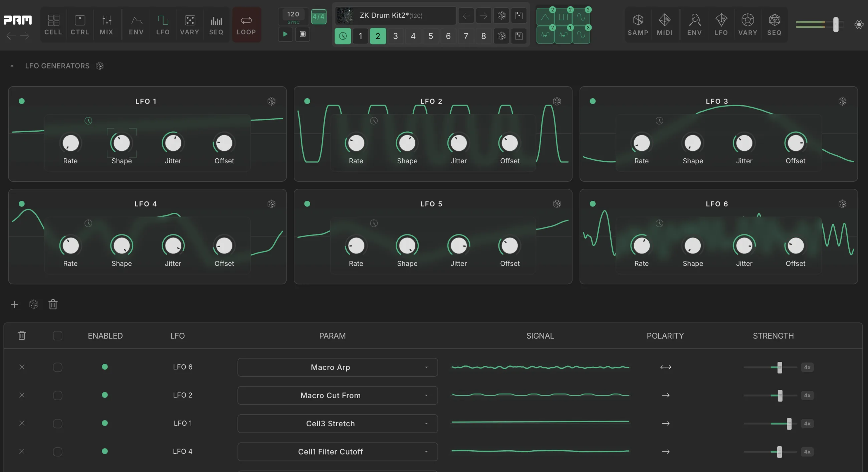Select scene slot 5

[431, 36]
